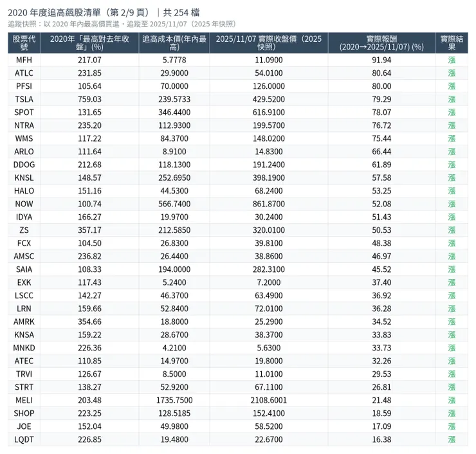Select the IDYA ticker cell
Viewport: 476px width, 454px height.
tap(24, 217)
